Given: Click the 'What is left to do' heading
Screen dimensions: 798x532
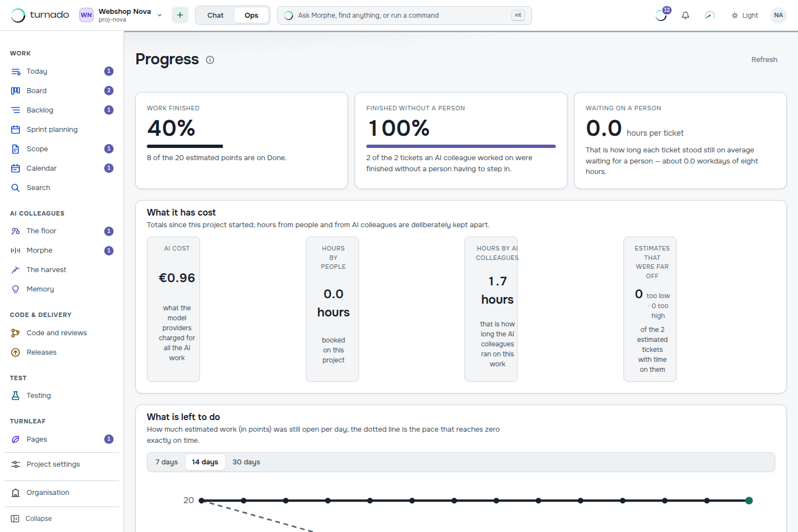Looking at the screenshot, I should click(183, 417).
